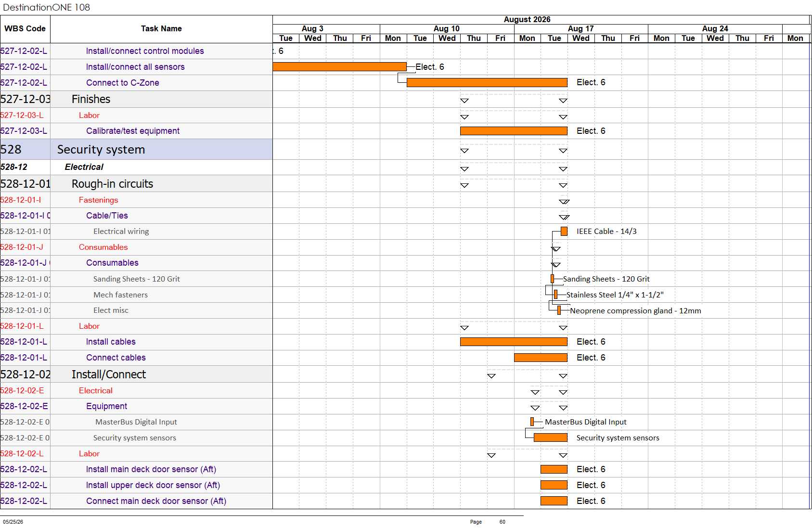Open the Rough-in circuits task group
The height and width of the screenshot is (528, 812).
[x=112, y=184]
